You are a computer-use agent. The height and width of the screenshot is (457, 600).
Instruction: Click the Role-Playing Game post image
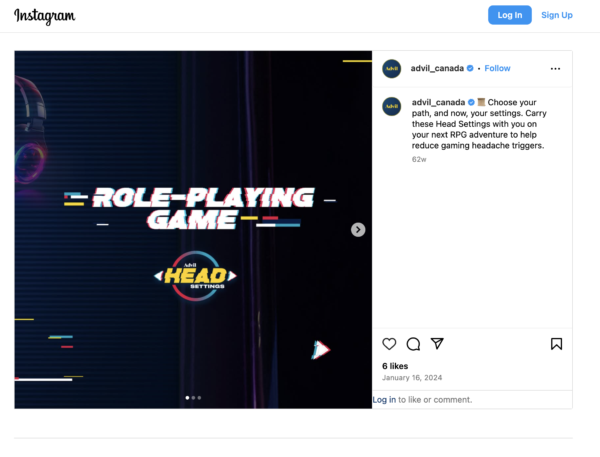[193, 230]
